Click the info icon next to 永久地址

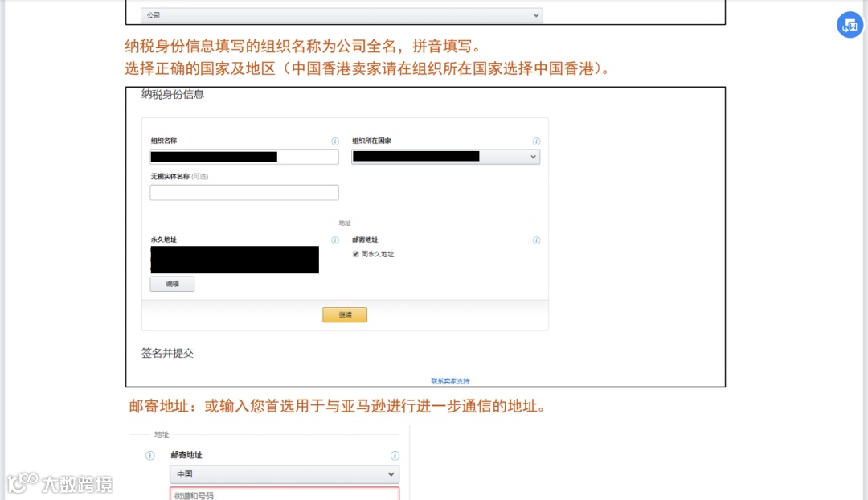[x=335, y=240]
